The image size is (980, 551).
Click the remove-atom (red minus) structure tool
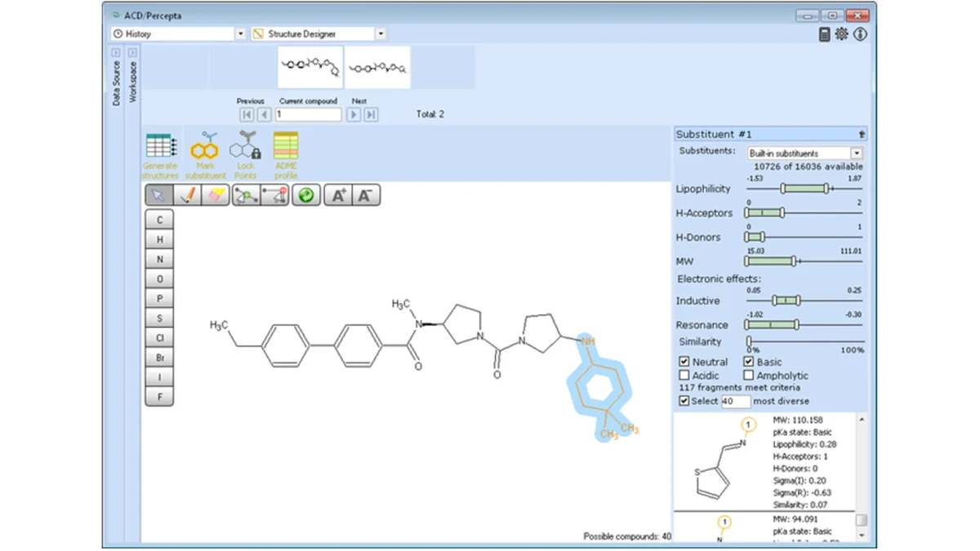pyautogui.click(x=274, y=195)
